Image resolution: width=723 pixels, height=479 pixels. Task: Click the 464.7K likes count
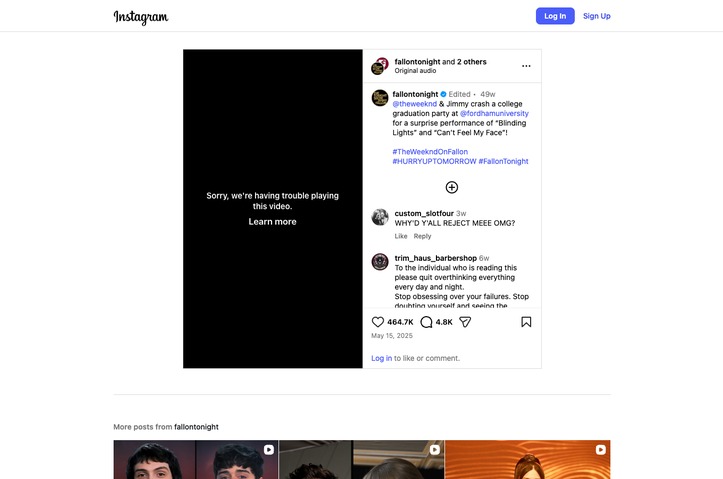pyautogui.click(x=400, y=322)
